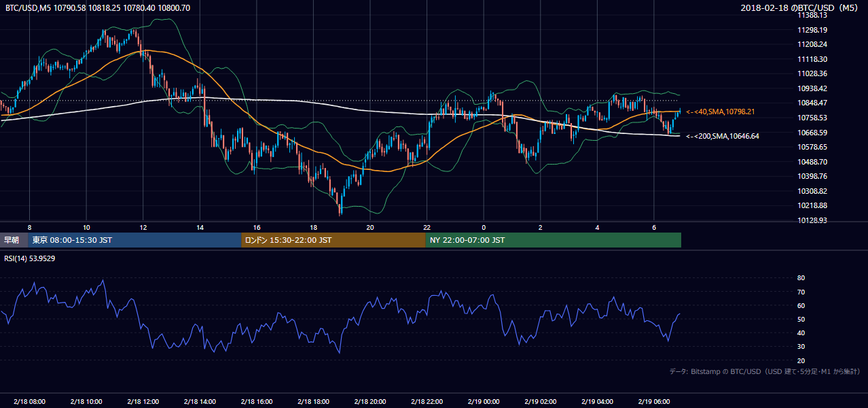Click RSI scale value 80

801,278
